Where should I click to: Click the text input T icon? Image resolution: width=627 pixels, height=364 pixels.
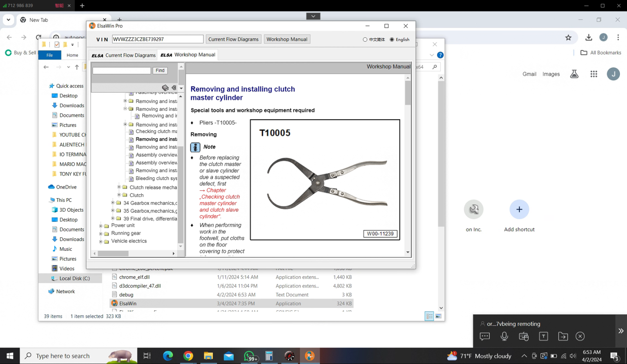[x=544, y=336]
